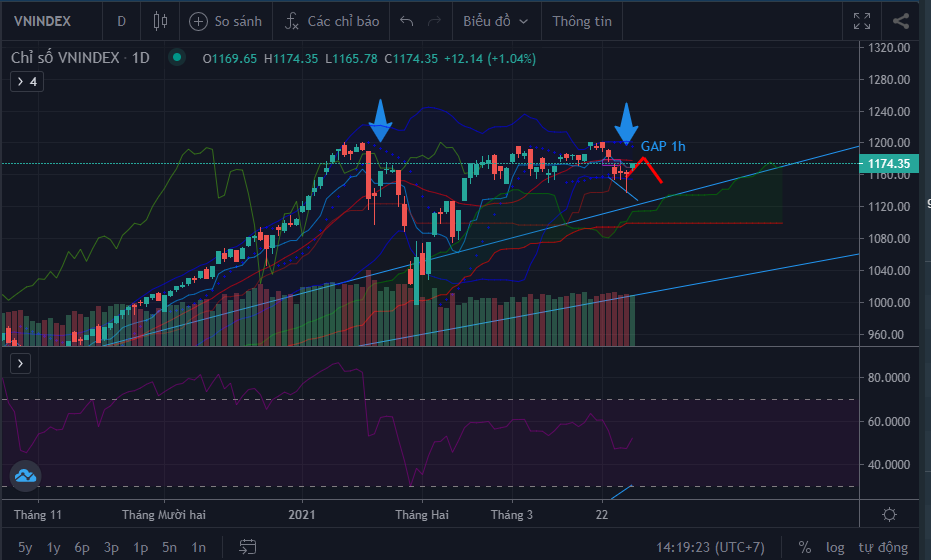Click the 1080.00 price axis label
Image resolution: width=931 pixels, height=560 pixels.
(x=889, y=239)
